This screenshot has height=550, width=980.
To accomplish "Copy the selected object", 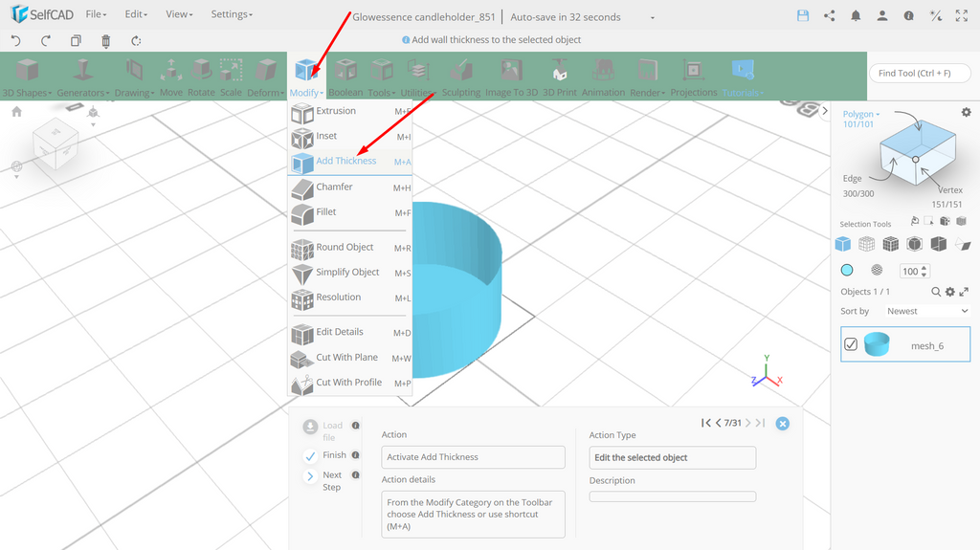I will tap(76, 40).
